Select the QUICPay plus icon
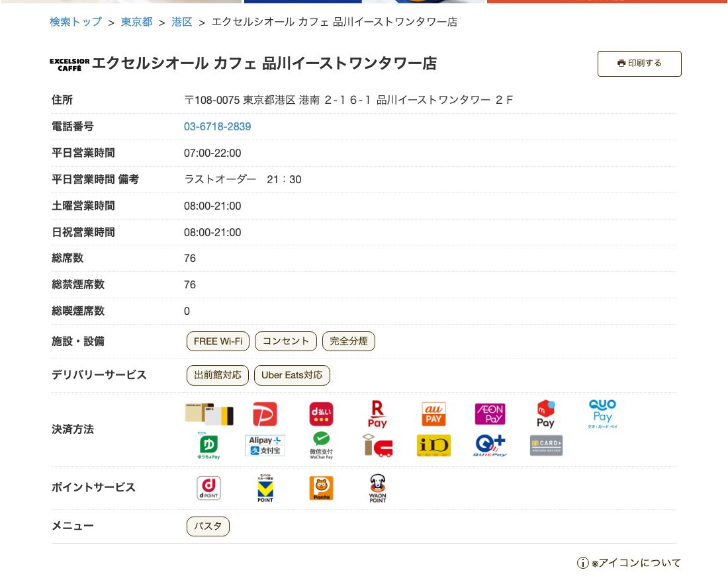Image resolution: width=728 pixels, height=586 pixels. click(x=490, y=445)
